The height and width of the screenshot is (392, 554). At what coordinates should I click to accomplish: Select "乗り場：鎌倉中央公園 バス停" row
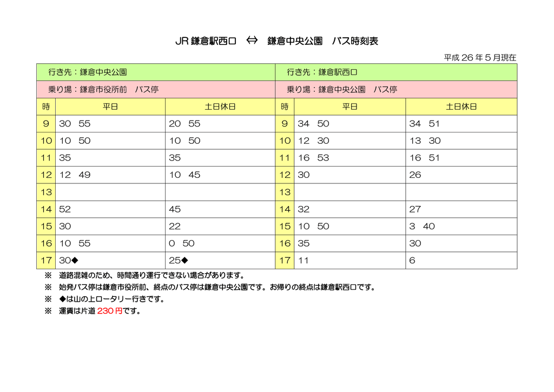click(x=396, y=89)
